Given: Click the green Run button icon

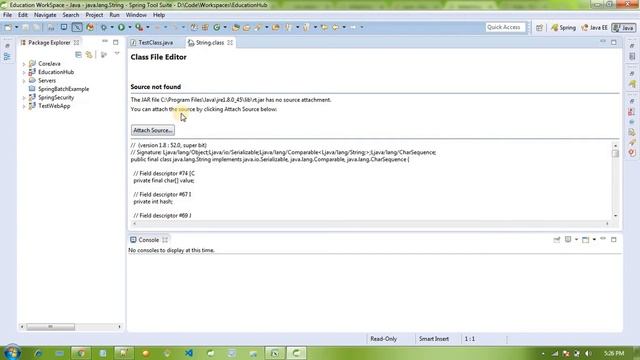Looking at the screenshot, I should pyautogui.click(x=121, y=27).
